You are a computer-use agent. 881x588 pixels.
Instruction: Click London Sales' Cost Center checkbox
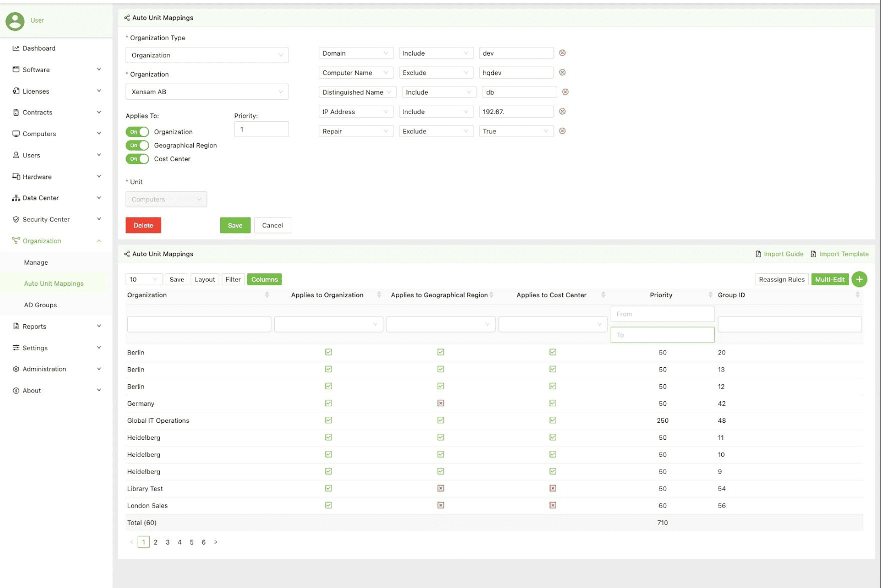click(553, 505)
